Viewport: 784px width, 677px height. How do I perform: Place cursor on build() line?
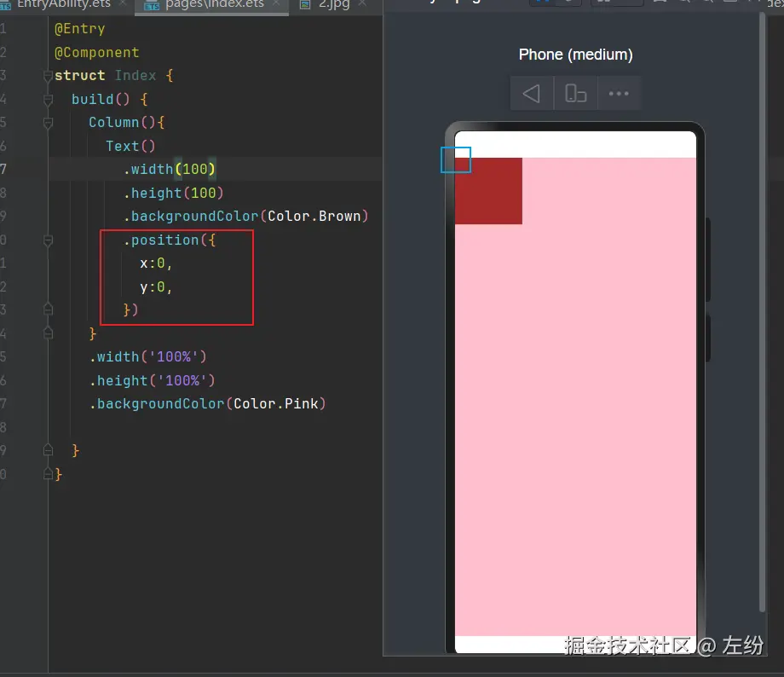[110, 99]
